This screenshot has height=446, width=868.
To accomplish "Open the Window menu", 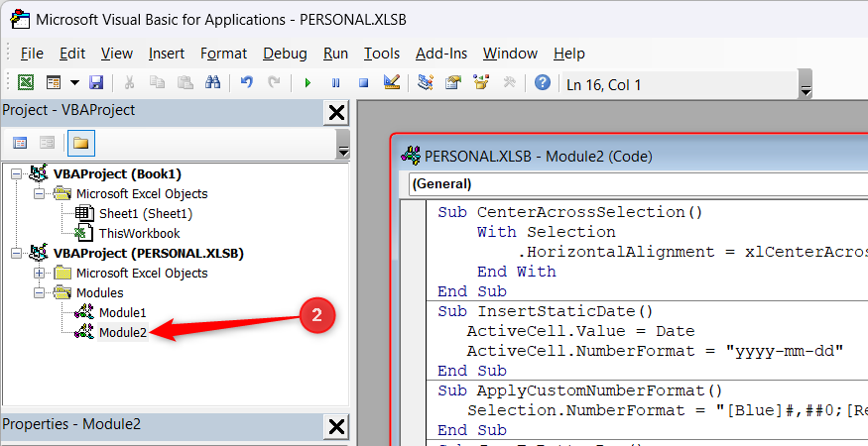I will pos(511,54).
